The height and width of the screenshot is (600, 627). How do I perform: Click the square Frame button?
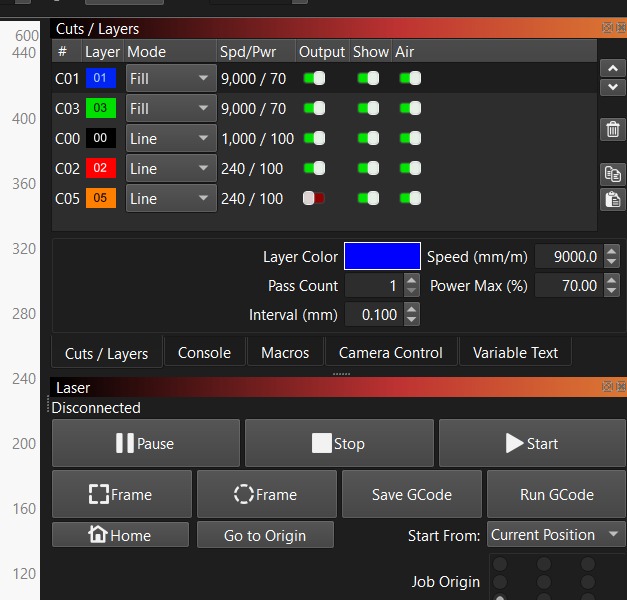(x=121, y=494)
